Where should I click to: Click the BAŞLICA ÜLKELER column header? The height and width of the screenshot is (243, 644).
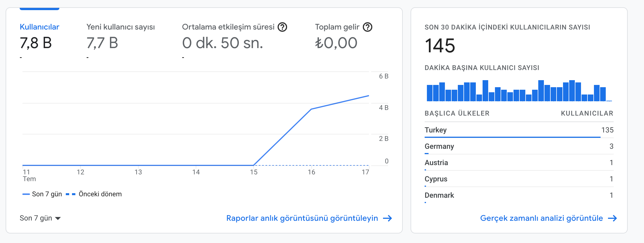457,113
